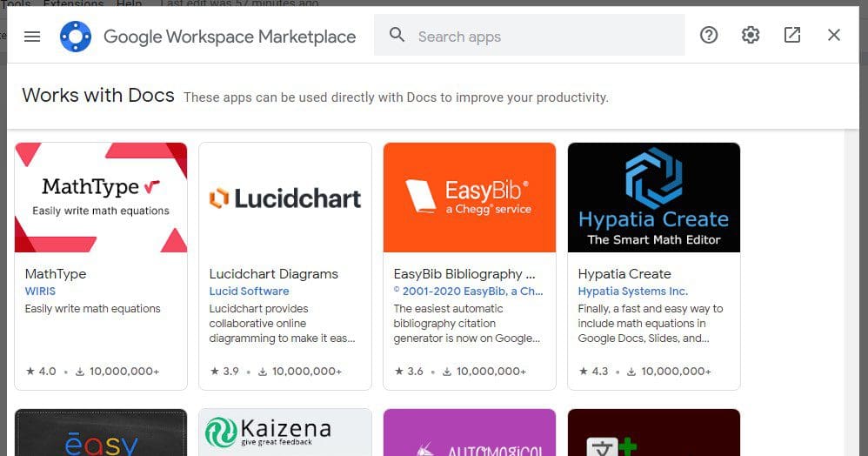Open the hamburger main menu

pyautogui.click(x=32, y=37)
